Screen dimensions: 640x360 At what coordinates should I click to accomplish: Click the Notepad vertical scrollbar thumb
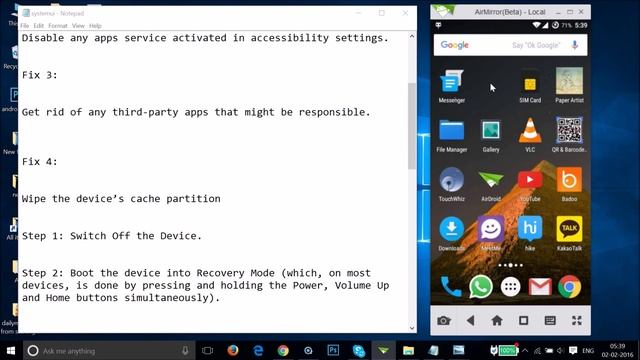pos(412,126)
